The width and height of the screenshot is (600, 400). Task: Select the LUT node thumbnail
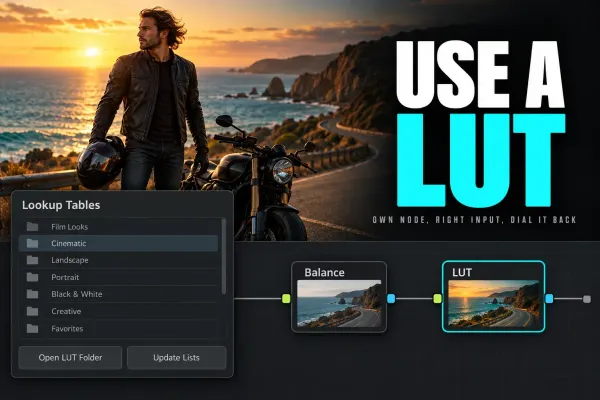(x=493, y=304)
